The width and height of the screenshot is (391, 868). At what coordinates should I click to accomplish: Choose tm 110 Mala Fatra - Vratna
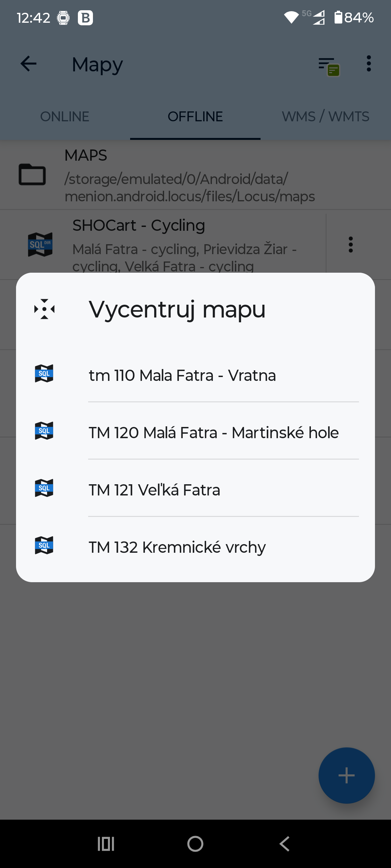pyautogui.click(x=182, y=375)
